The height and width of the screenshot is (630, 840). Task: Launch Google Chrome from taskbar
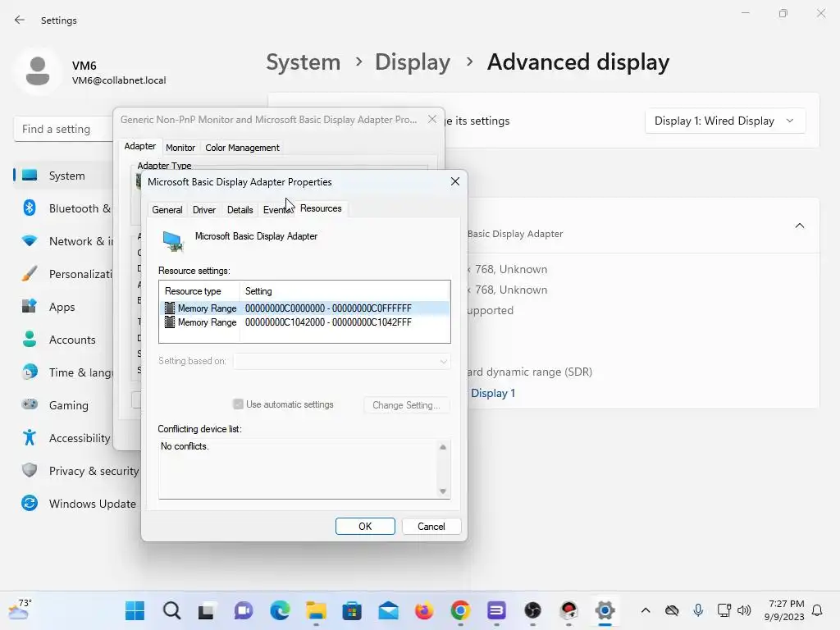[460, 610]
